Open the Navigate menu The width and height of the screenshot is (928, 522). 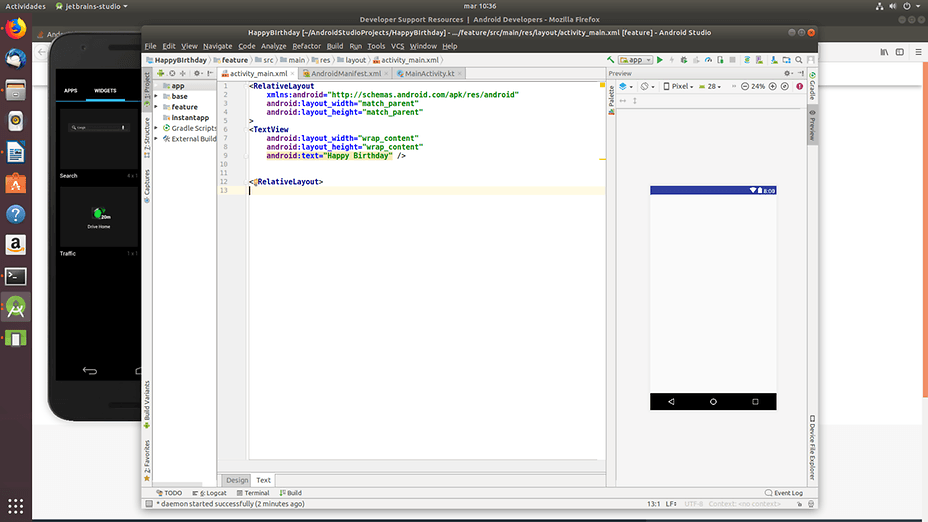coord(217,46)
